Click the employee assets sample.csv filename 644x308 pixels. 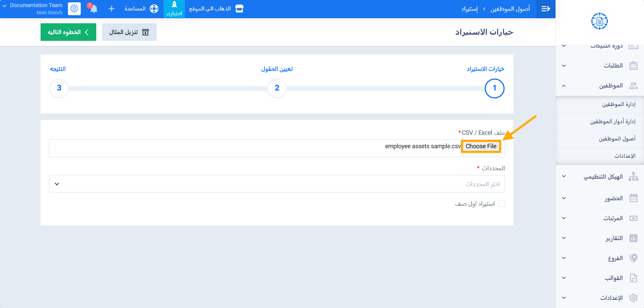click(423, 146)
